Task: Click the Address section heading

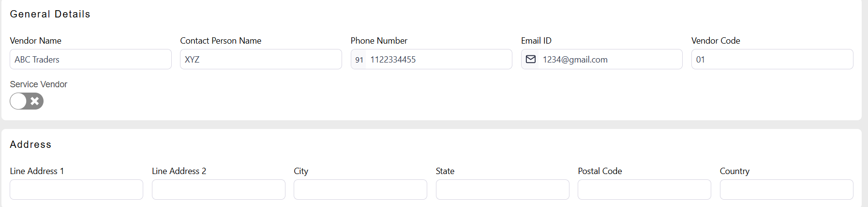Action: 30,144
